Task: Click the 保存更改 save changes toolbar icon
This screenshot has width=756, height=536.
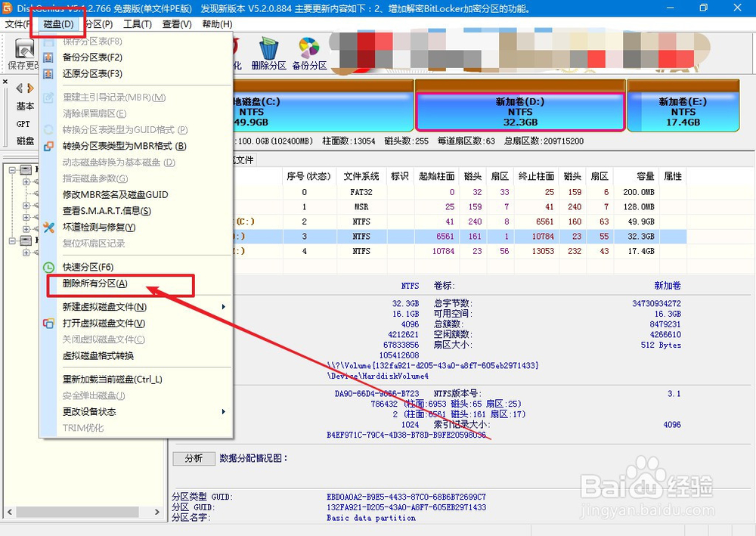Action: [x=23, y=49]
